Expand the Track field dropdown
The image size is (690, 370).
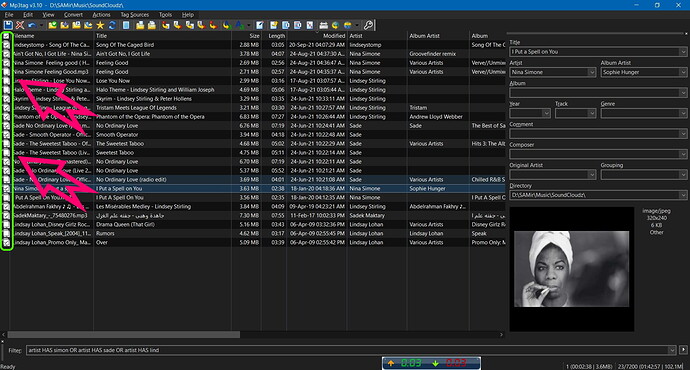pyautogui.click(x=592, y=113)
